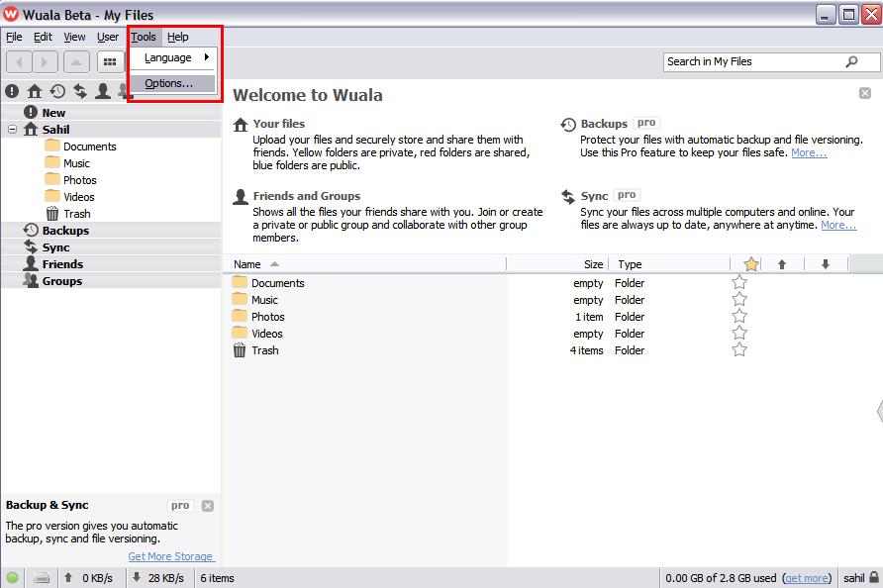The height and width of the screenshot is (588, 883).
Task: Close the Welcome to Wuala panel
Action: (865, 93)
